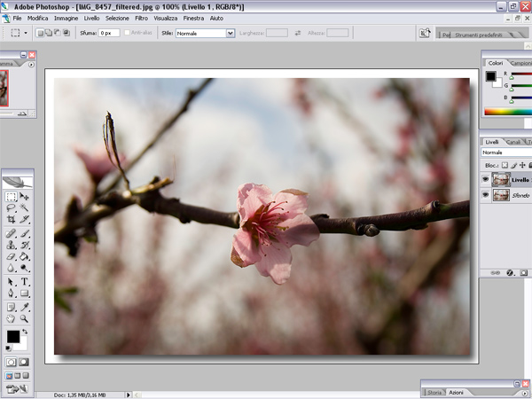Viewport: 532px width, 399px height.
Task: Open the Stile dropdown in options bar
Action: coord(231,33)
